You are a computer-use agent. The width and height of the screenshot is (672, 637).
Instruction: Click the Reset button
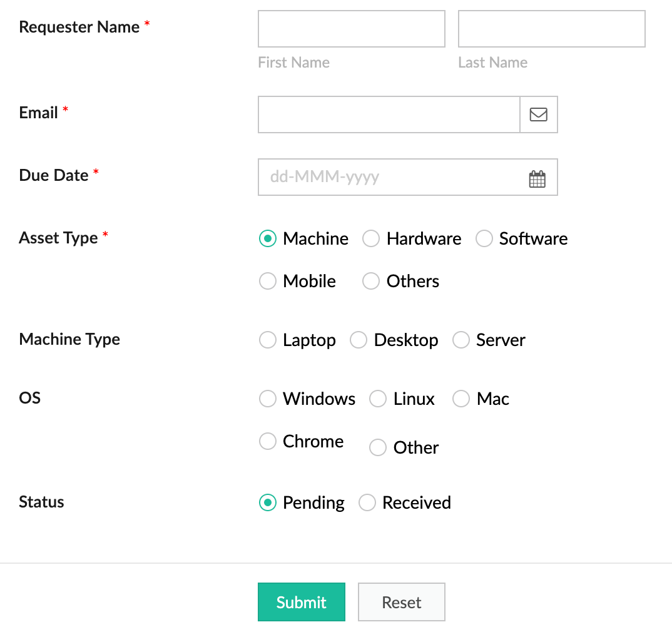[402, 602]
